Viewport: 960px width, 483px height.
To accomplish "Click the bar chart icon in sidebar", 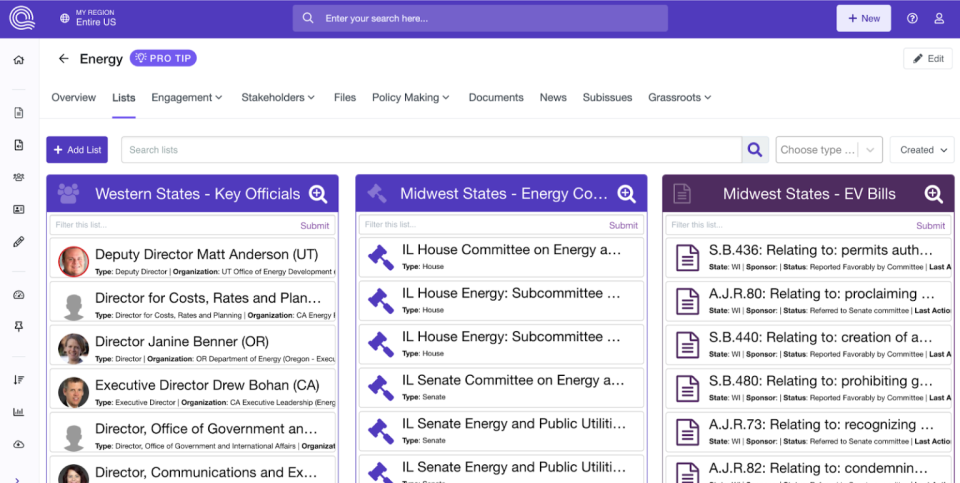I will (18, 412).
